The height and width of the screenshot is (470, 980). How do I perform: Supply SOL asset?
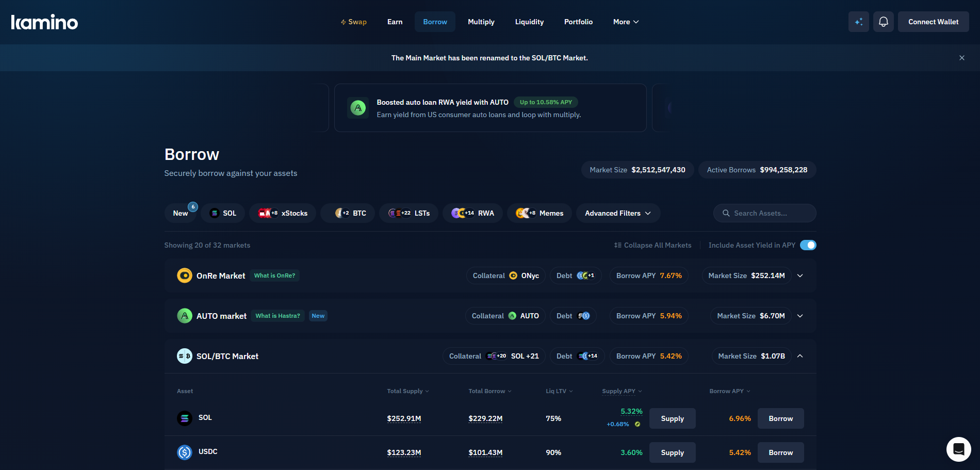673,418
